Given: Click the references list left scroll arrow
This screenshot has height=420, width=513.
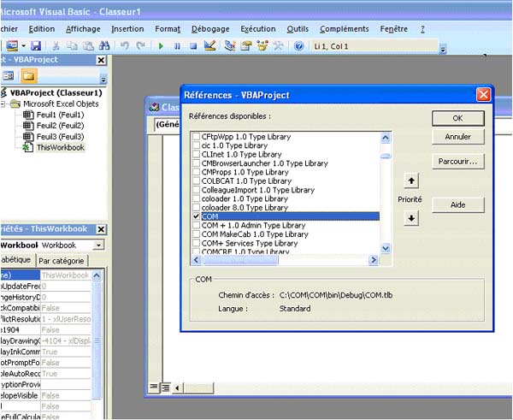Looking at the screenshot, I should coord(196,260).
